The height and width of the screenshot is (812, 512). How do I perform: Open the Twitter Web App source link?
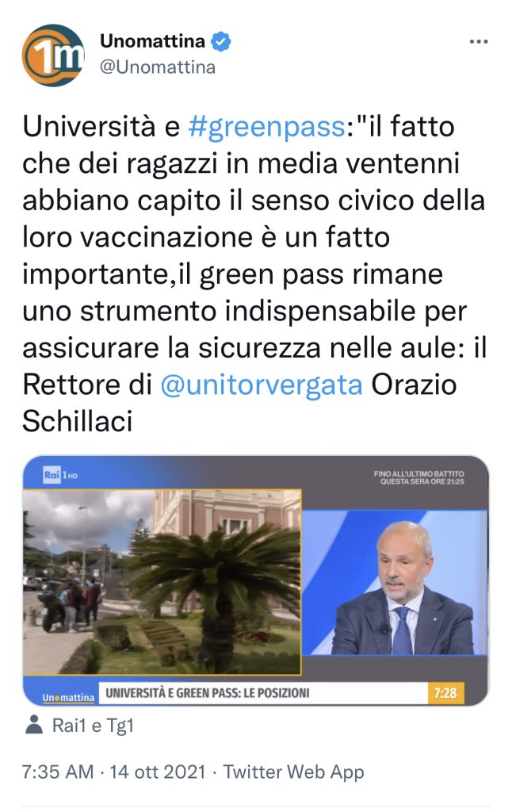coord(293,772)
